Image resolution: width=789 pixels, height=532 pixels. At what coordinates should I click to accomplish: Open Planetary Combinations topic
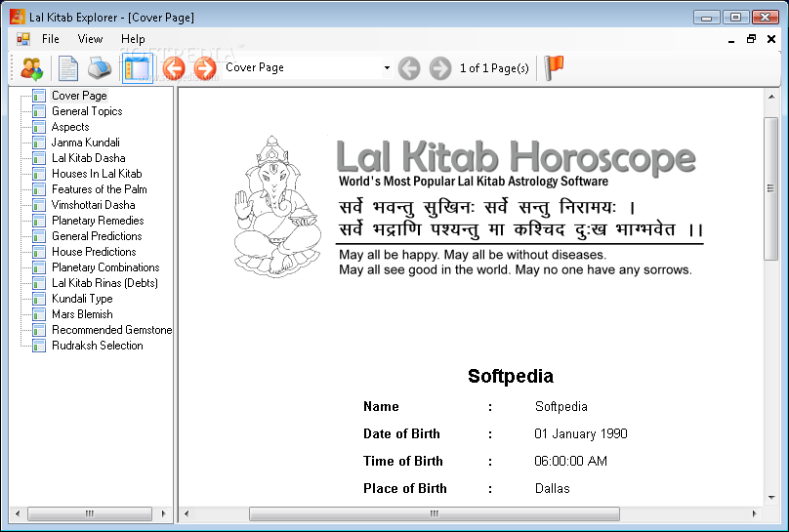coord(105,267)
